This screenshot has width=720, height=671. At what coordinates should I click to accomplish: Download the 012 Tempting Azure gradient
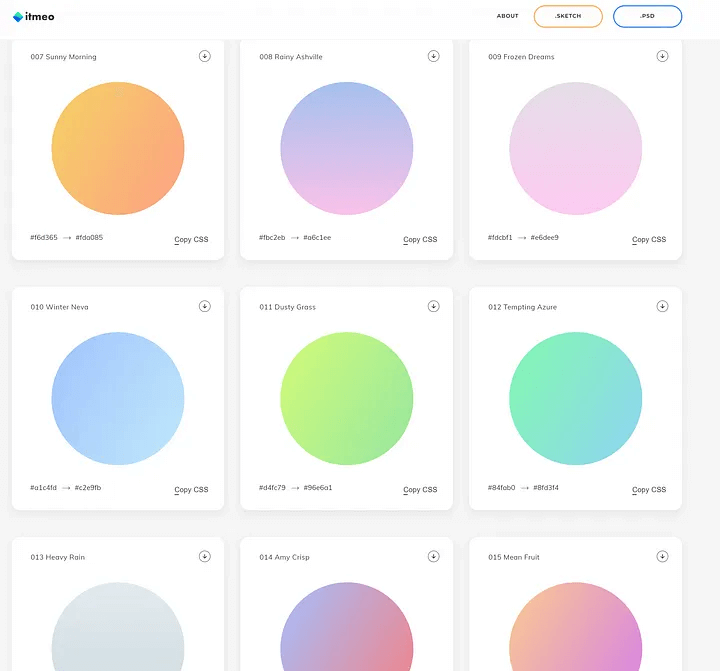662,306
